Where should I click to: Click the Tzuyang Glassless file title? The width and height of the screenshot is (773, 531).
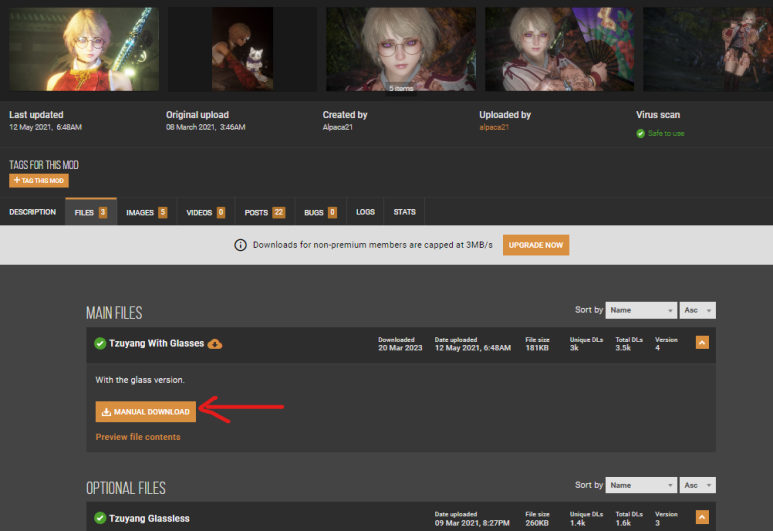(x=149, y=518)
